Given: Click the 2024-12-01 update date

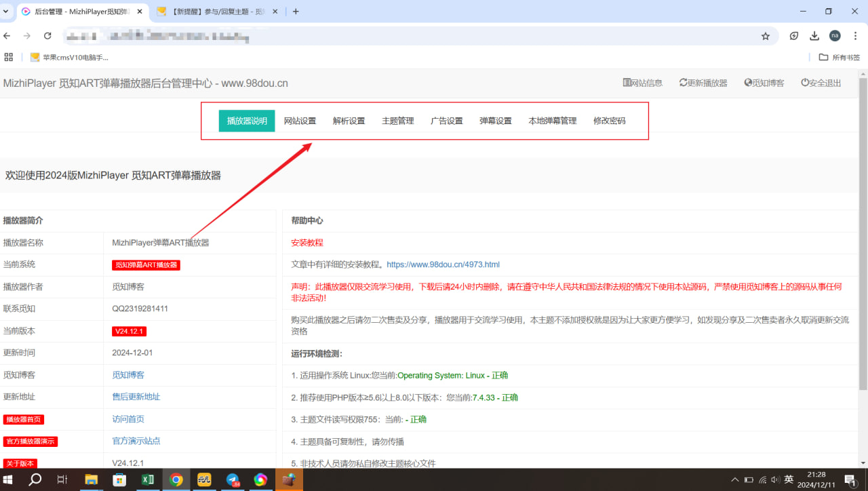Looking at the screenshot, I should (132, 353).
